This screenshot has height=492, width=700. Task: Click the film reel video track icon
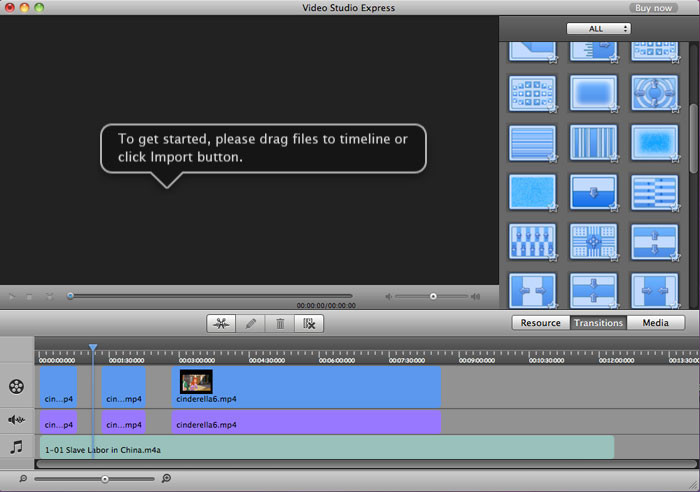[x=17, y=387]
